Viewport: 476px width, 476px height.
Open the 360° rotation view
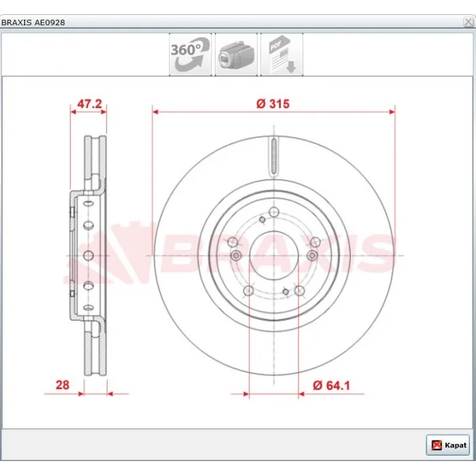click(x=190, y=54)
